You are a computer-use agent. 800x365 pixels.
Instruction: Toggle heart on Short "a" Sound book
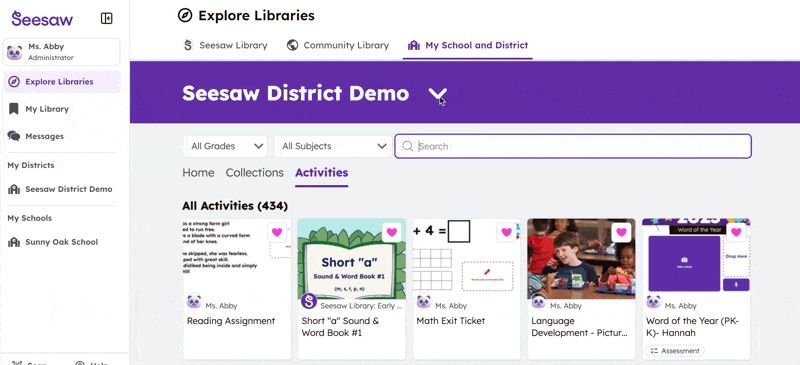coord(391,232)
